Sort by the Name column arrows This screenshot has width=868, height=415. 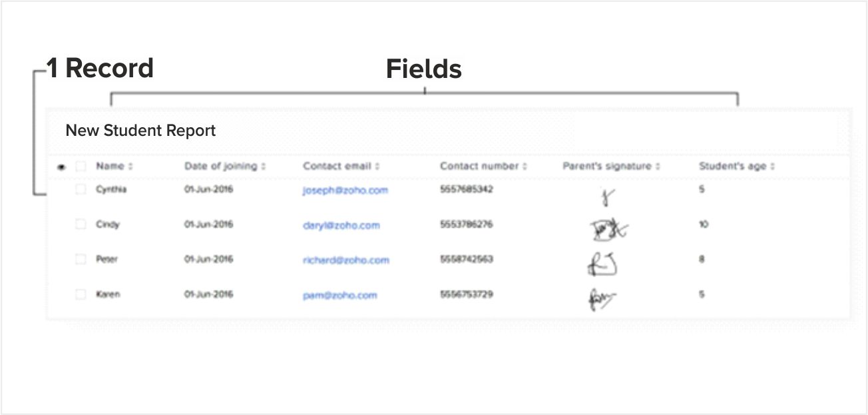(130, 167)
